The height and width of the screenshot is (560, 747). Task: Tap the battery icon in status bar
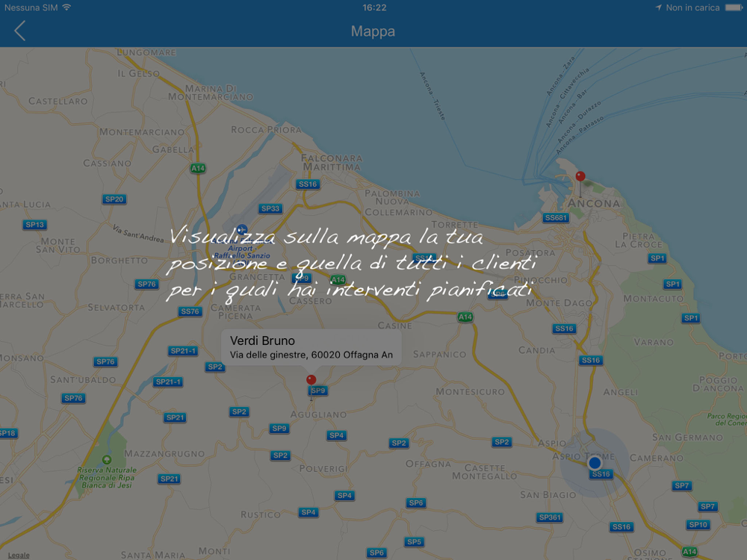point(734,7)
